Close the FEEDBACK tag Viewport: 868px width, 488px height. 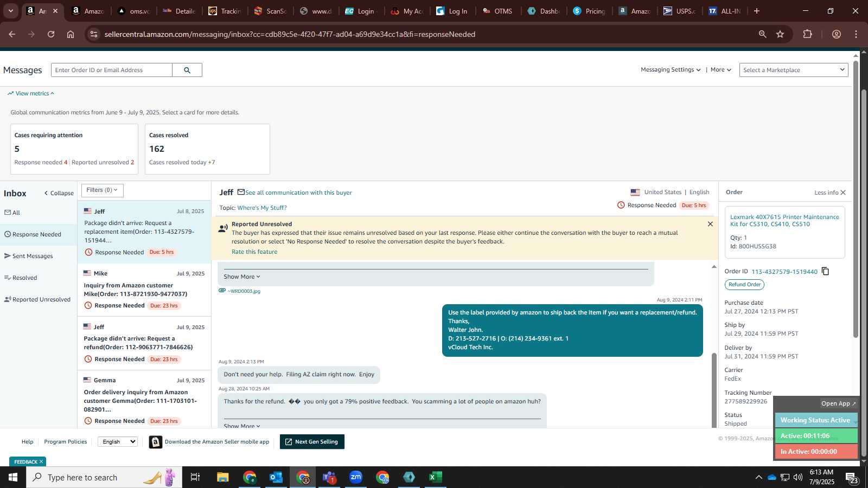coord(41,462)
